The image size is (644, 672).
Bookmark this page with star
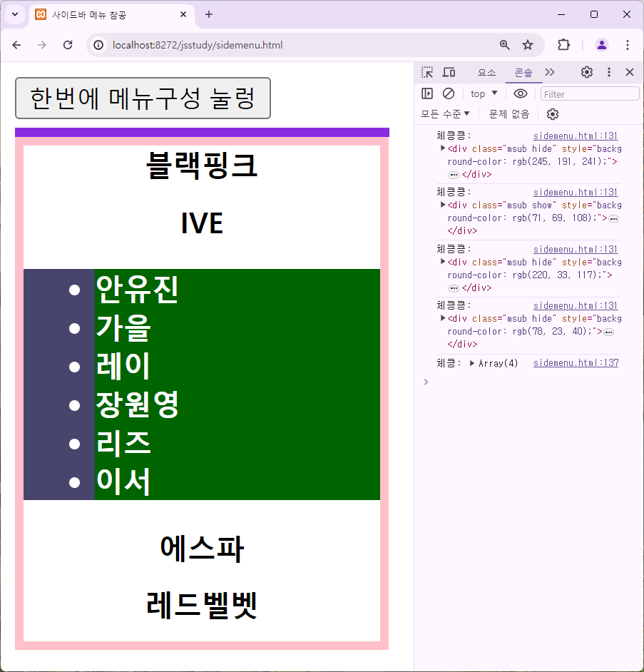[528, 45]
